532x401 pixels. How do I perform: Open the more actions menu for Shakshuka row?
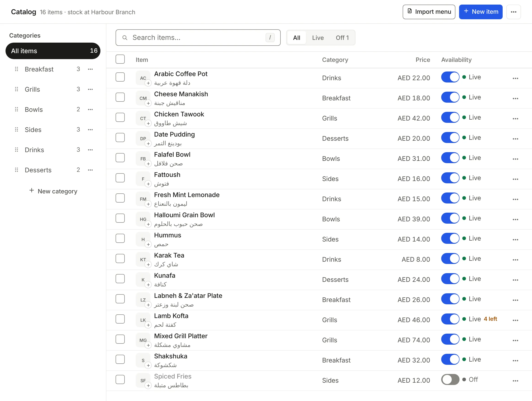pyautogui.click(x=515, y=361)
